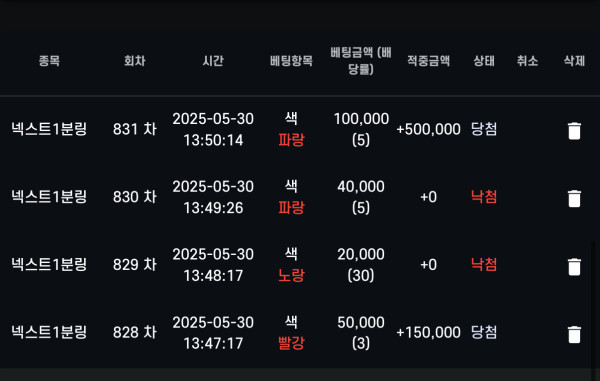
Task: Click the 삭제 column header
Action: click(574, 61)
